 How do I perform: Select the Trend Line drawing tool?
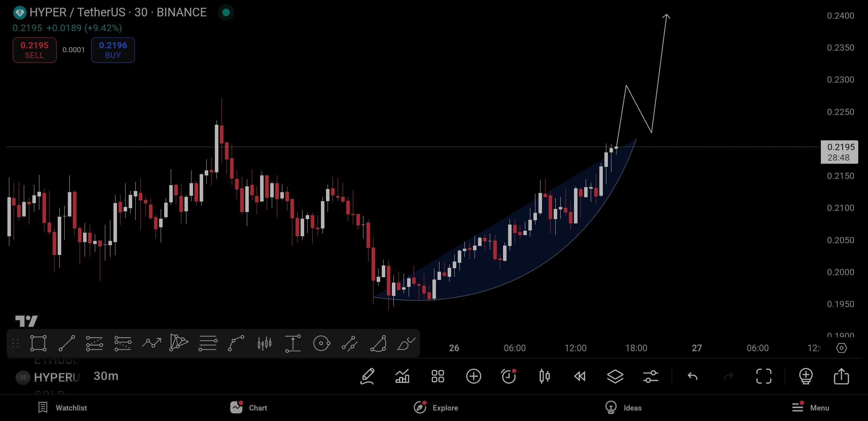coord(67,343)
